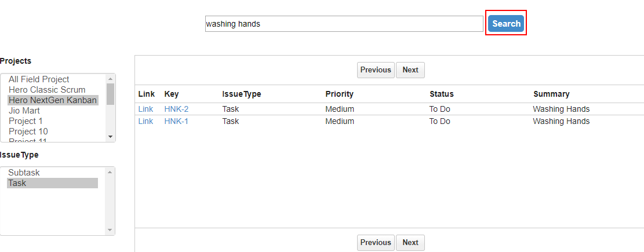Select Hero NextGen Kanban project
The image size is (644, 252).
click(53, 100)
